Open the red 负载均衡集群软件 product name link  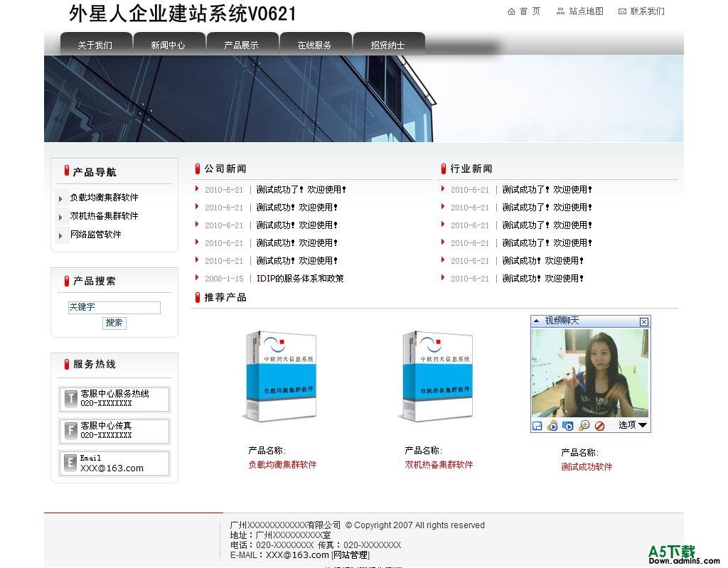click(x=282, y=464)
